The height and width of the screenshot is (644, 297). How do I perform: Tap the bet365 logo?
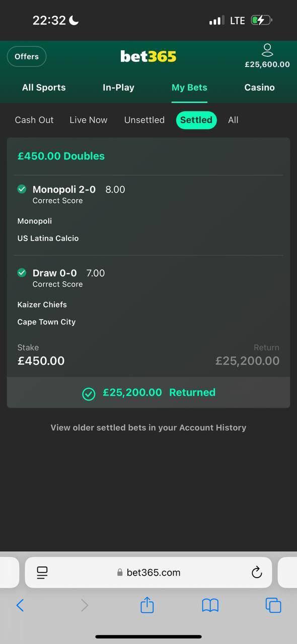148,56
